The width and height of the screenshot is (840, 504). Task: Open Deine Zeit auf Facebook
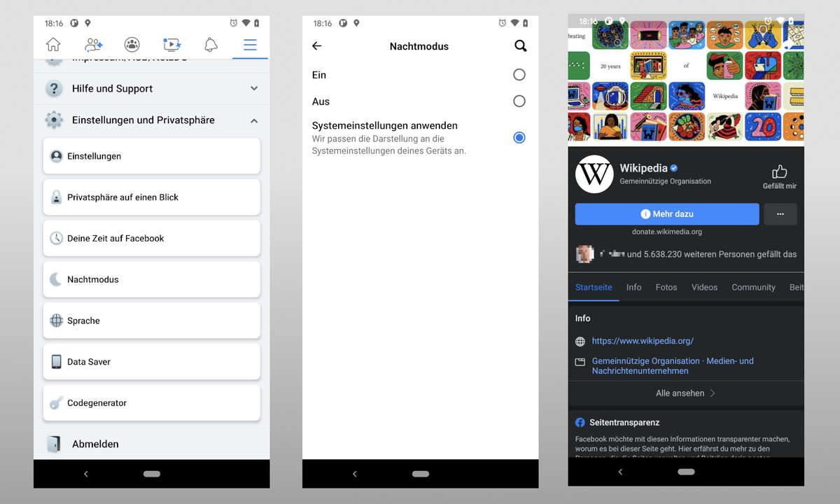pos(152,238)
